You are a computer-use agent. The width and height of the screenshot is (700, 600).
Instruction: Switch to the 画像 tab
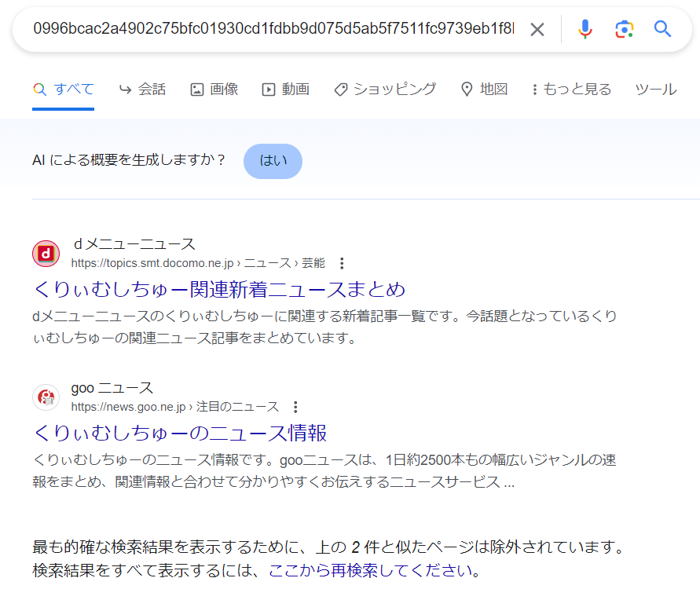214,90
